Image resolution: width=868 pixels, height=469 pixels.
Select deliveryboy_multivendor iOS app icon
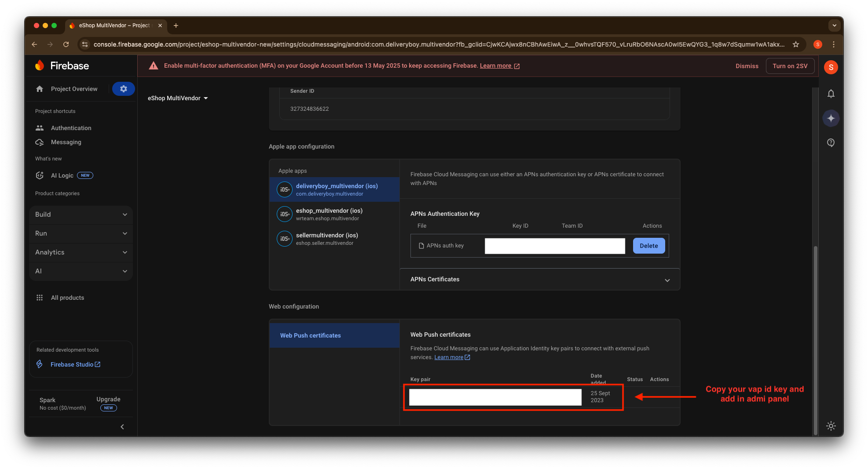point(285,189)
